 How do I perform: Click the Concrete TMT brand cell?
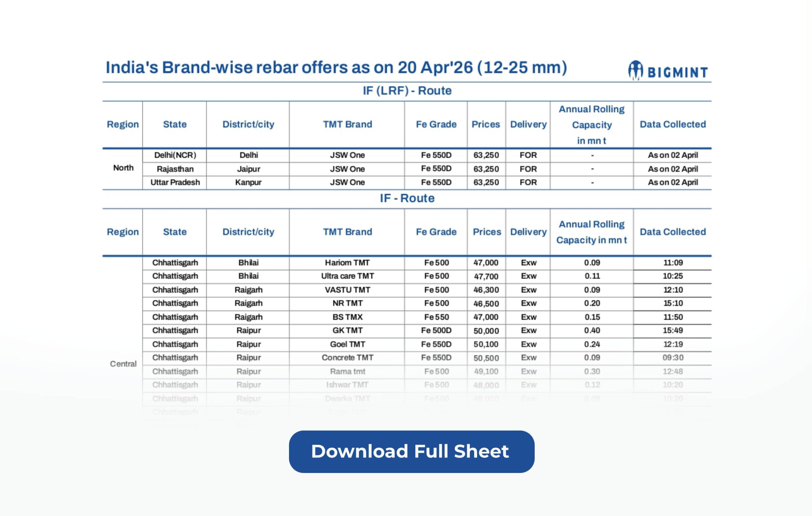pos(347,358)
